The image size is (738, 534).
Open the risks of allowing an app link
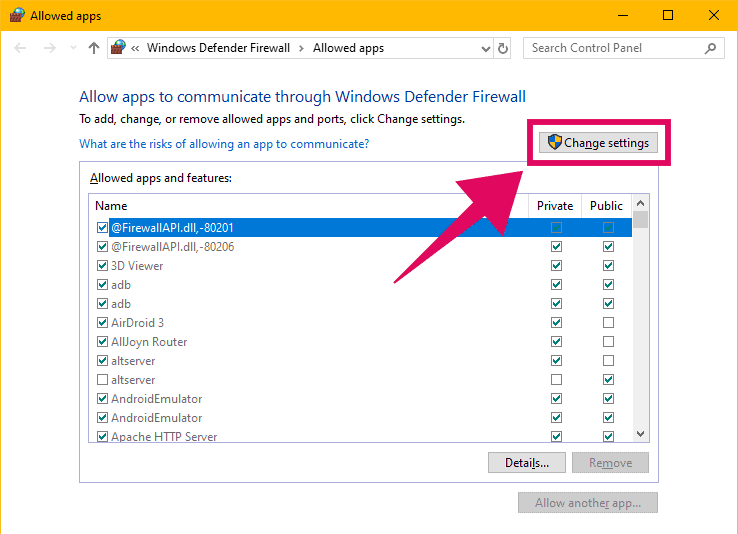pos(224,143)
